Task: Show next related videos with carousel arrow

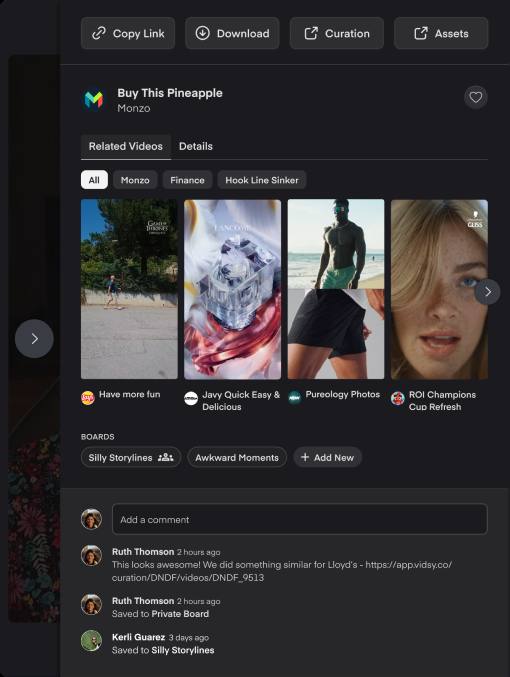Action: (488, 292)
